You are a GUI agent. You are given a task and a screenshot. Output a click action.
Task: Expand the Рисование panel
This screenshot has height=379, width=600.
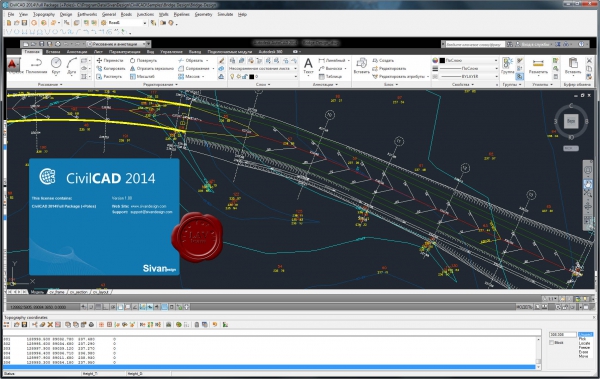50,84
